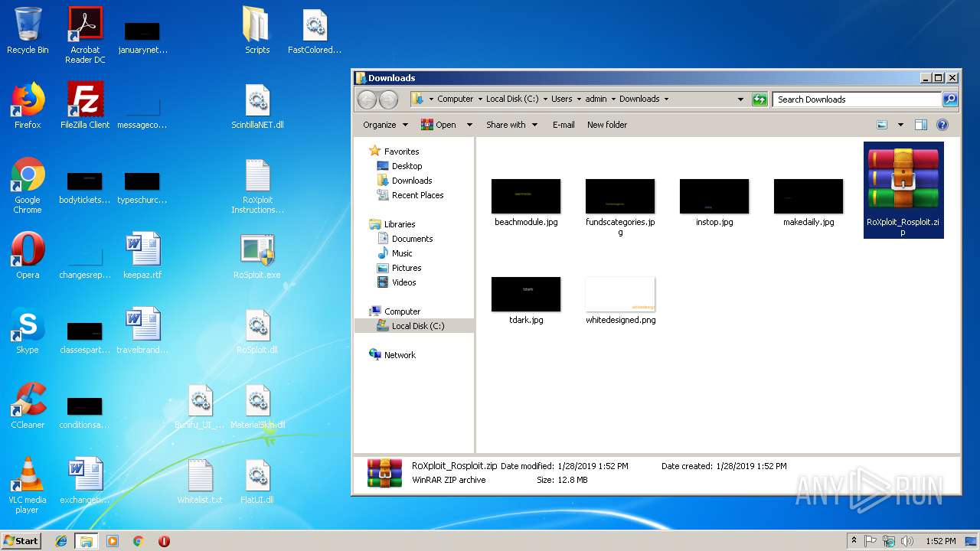The height and width of the screenshot is (551, 980).
Task: Click the Search Downloads input field
Action: coord(856,99)
